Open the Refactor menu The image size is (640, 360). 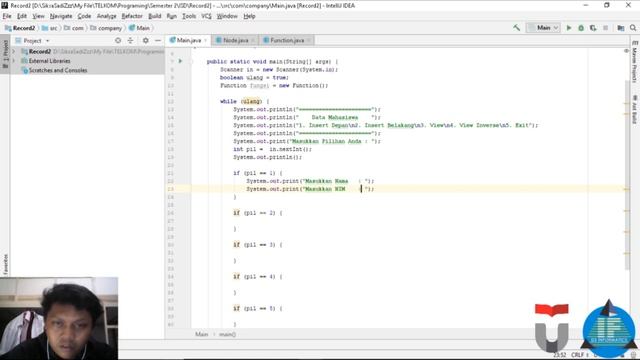click(x=132, y=16)
